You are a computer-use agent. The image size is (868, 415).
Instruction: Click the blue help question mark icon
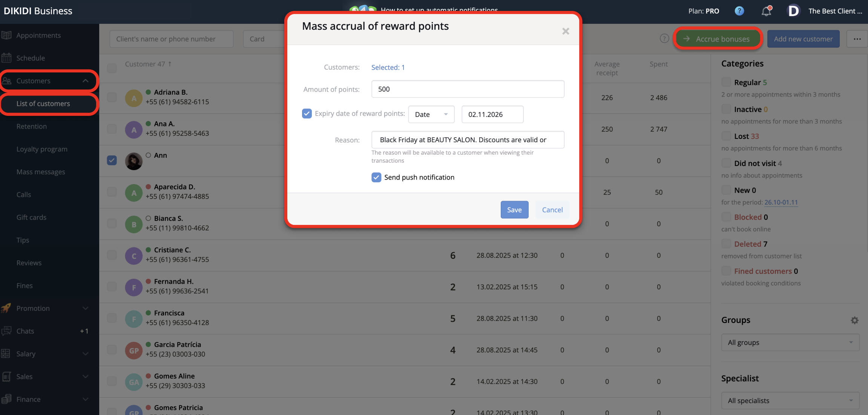point(739,11)
